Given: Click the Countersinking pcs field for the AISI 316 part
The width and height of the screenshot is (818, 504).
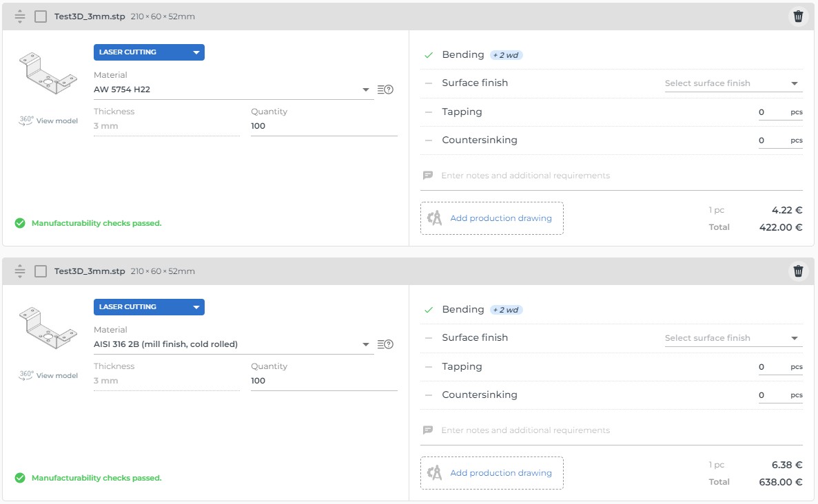Looking at the screenshot, I should 780,395.
